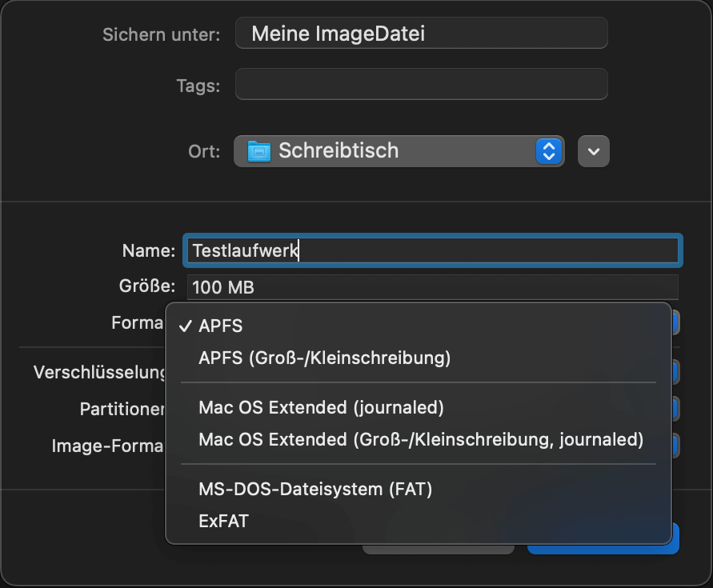This screenshot has width=713, height=588.
Task: Click the Schreibtisch folder icon
Action: pos(258,151)
